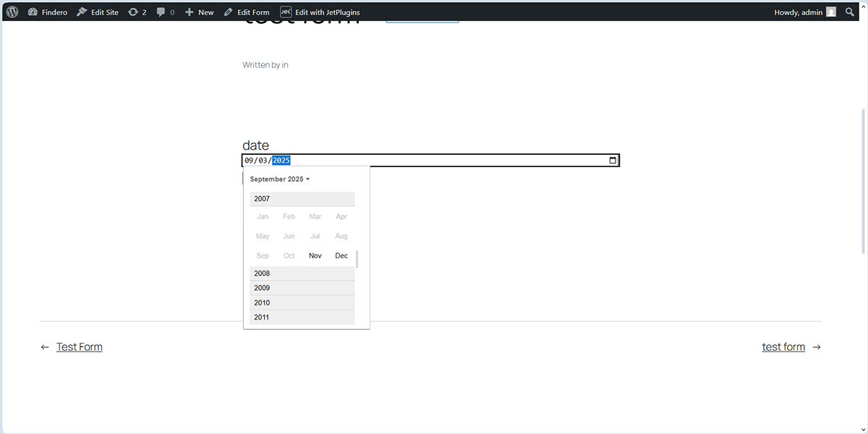Choose Nov under 2007
This screenshot has height=434, width=868.
[315, 255]
